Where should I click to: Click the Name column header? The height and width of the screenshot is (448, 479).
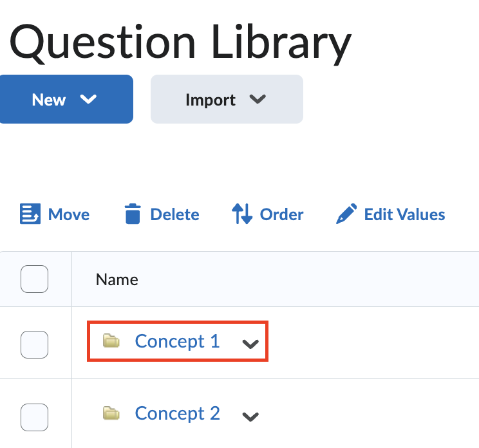tap(117, 279)
